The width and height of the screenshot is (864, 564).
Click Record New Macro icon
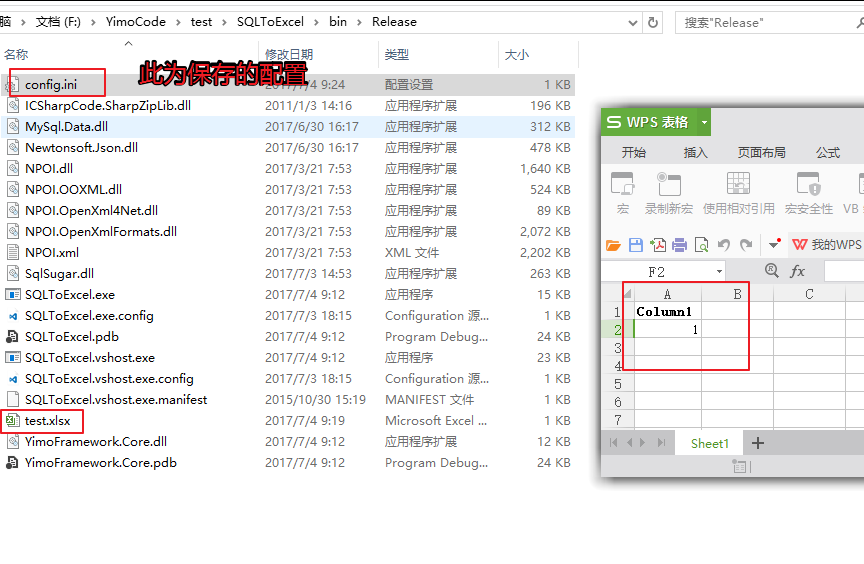(669, 184)
